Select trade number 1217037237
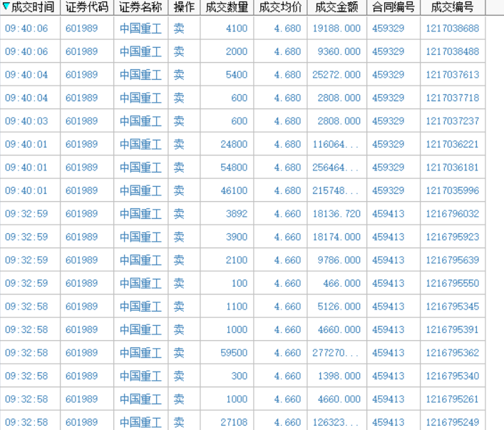This screenshot has width=504, height=430. (x=453, y=121)
